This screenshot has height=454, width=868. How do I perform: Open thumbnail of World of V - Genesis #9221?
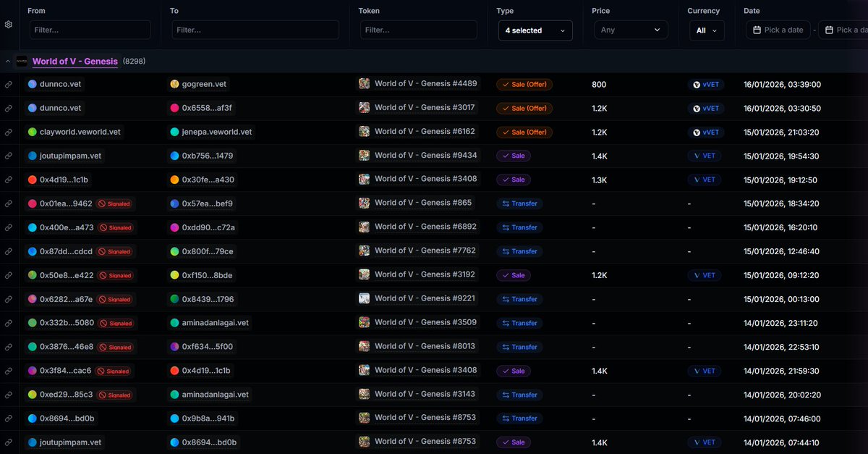point(365,298)
